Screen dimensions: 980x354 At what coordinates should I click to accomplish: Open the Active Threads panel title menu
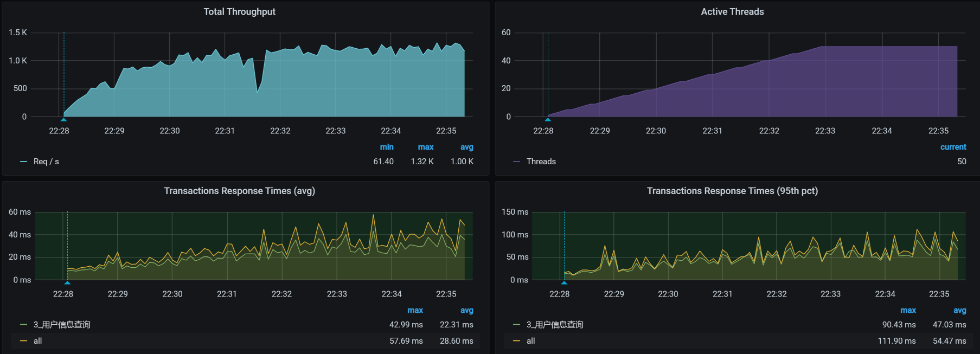click(x=732, y=12)
